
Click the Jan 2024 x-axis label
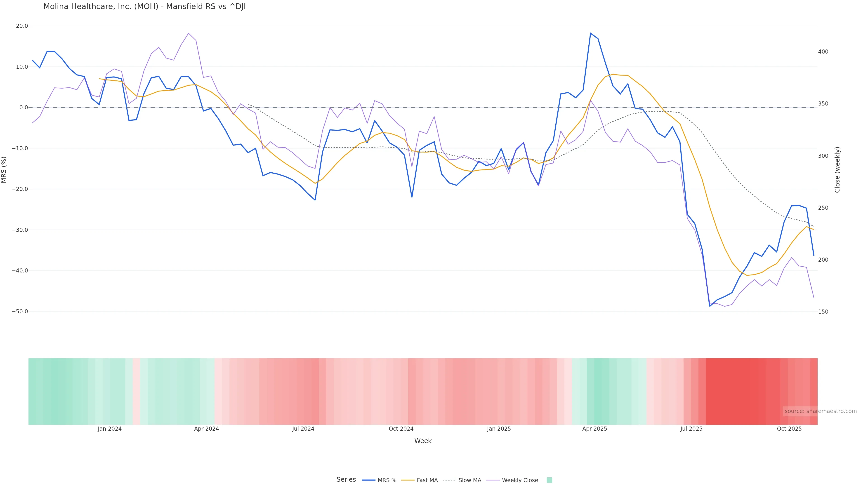(109, 429)
